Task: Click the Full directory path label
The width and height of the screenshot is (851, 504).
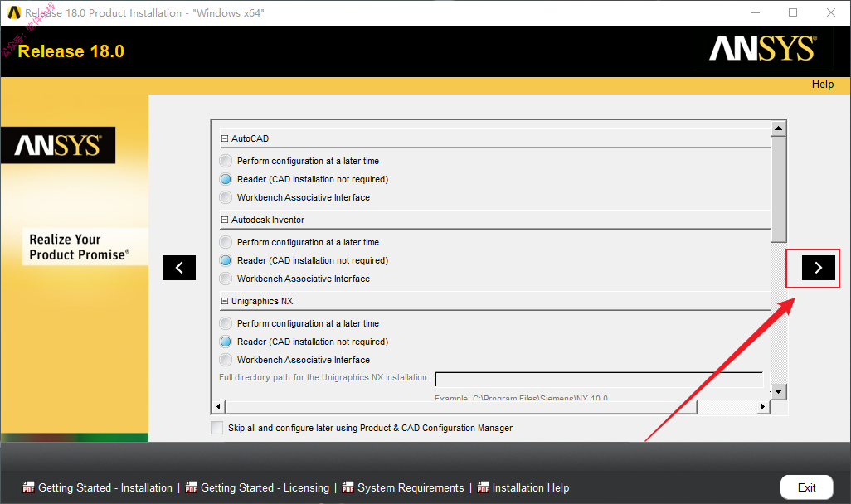Action: pyautogui.click(x=324, y=377)
